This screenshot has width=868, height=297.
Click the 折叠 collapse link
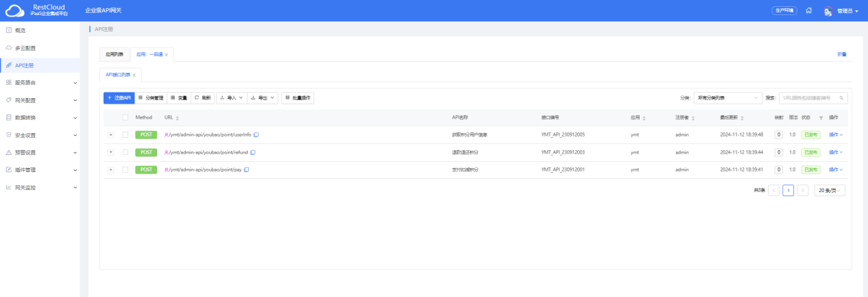[x=841, y=54]
